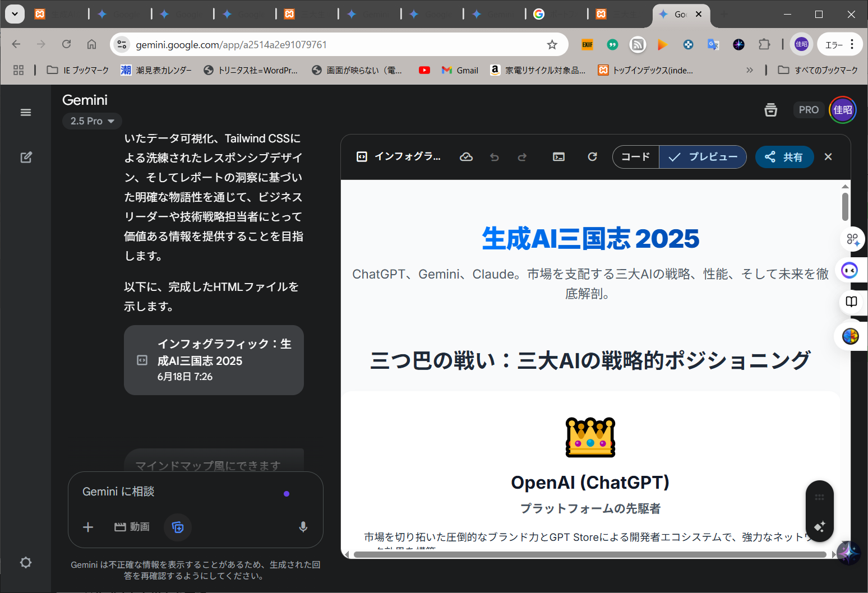The height and width of the screenshot is (593, 868).
Task: Open the Gmail bookmark
Action: [x=460, y=70]
